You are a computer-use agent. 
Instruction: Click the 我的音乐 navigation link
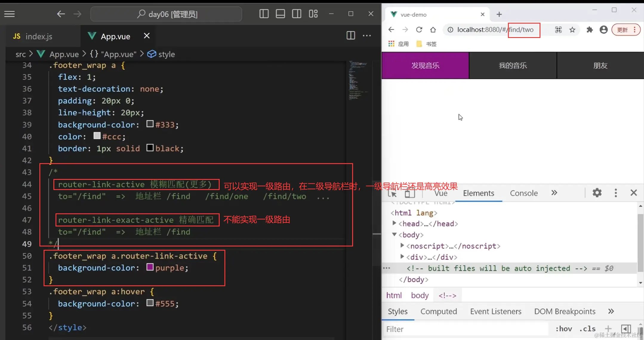tap(513, 65)
